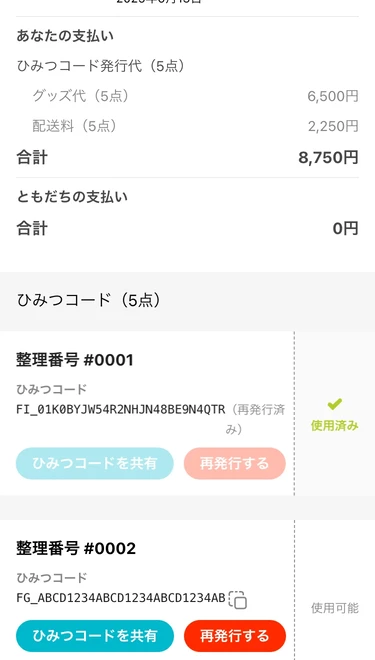The image size is (375, 660).
Task: Tap the friends' total 0円 amount
Action: [x=346, y=229]
